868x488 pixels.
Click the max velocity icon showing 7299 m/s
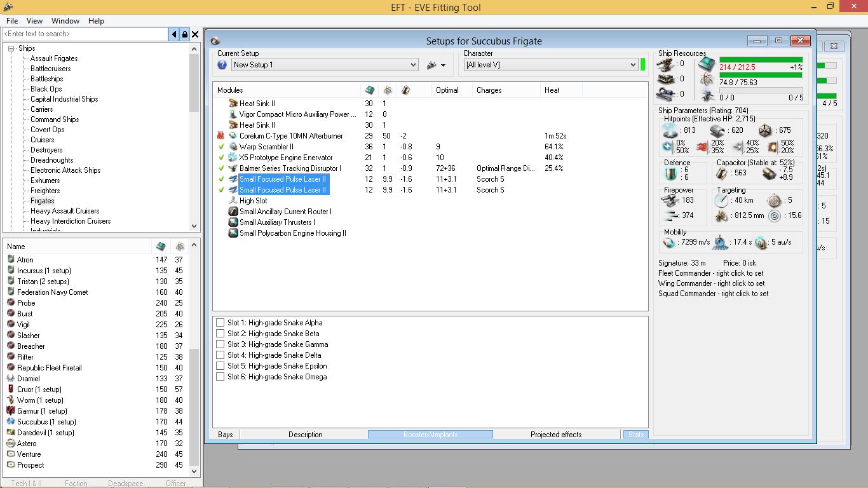coord(669,242)
